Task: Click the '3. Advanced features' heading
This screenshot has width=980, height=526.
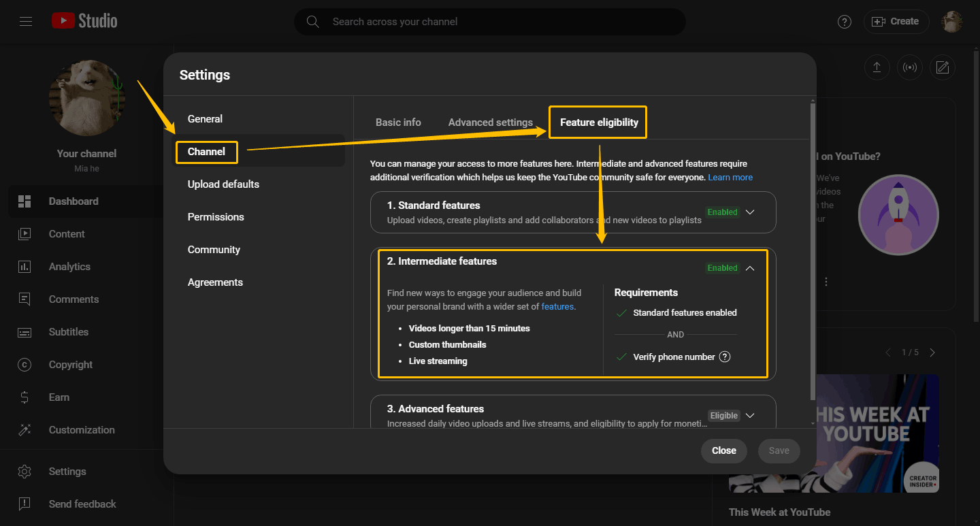Action: [436, 409]
